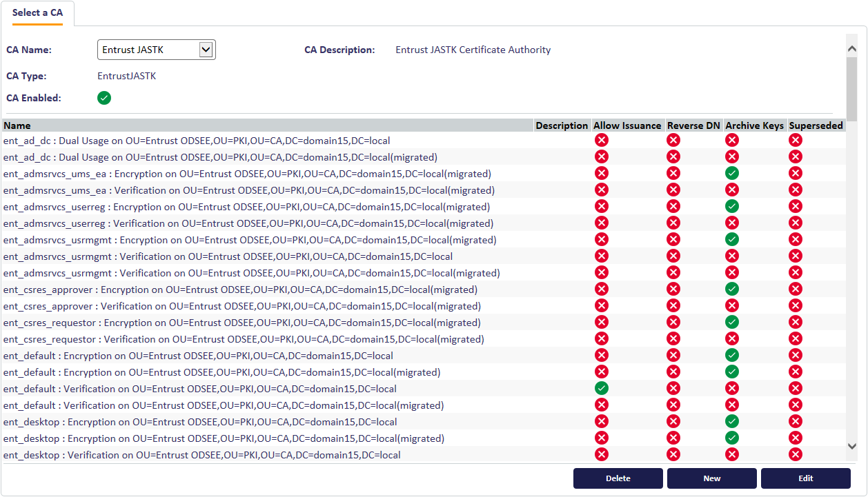Image resolution: width=868 pixels, height=497 pixels.
Task: Click Archive Keys icon for ent_ad_dc migrated row
Action: tap(732, 156)
